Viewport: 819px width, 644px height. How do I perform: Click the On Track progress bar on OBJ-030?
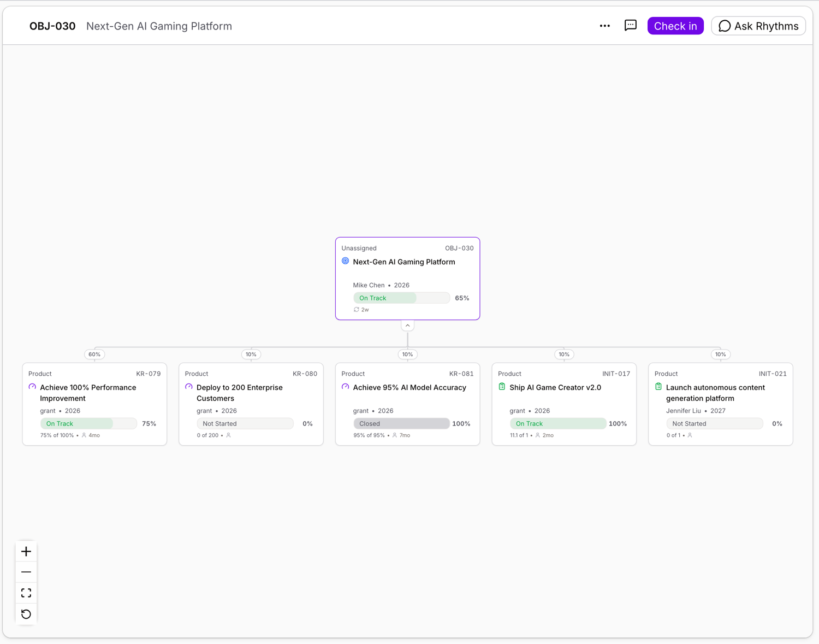(401, 298)
